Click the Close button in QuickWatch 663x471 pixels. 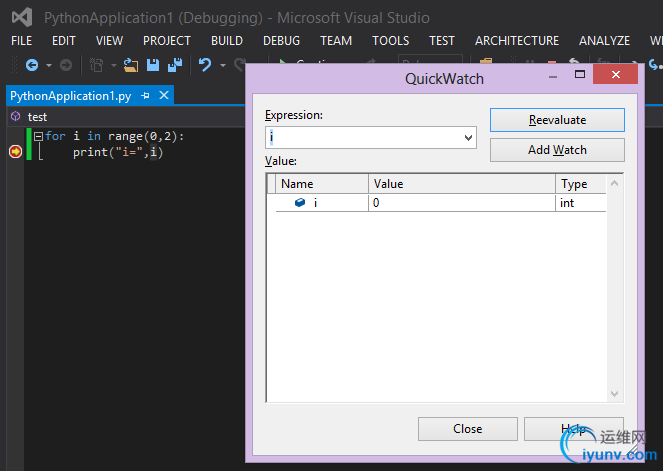(468, 429)
